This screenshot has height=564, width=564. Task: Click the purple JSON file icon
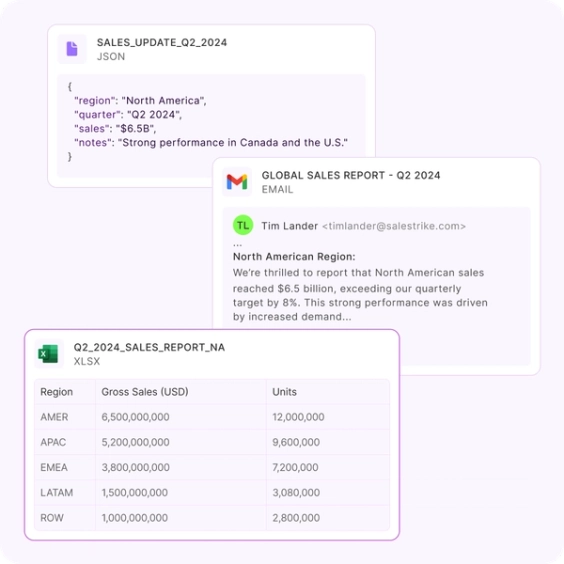(72, 49)
